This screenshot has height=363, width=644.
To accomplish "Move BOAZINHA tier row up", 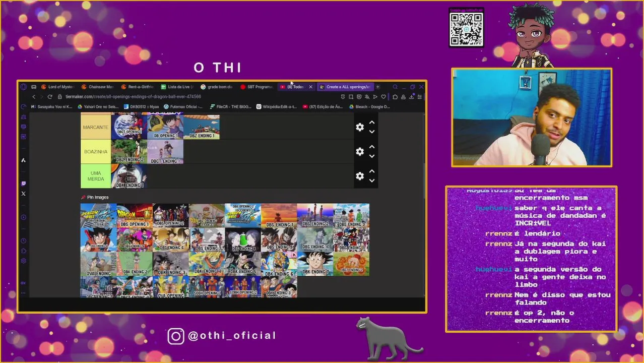I will click(372, 147).
